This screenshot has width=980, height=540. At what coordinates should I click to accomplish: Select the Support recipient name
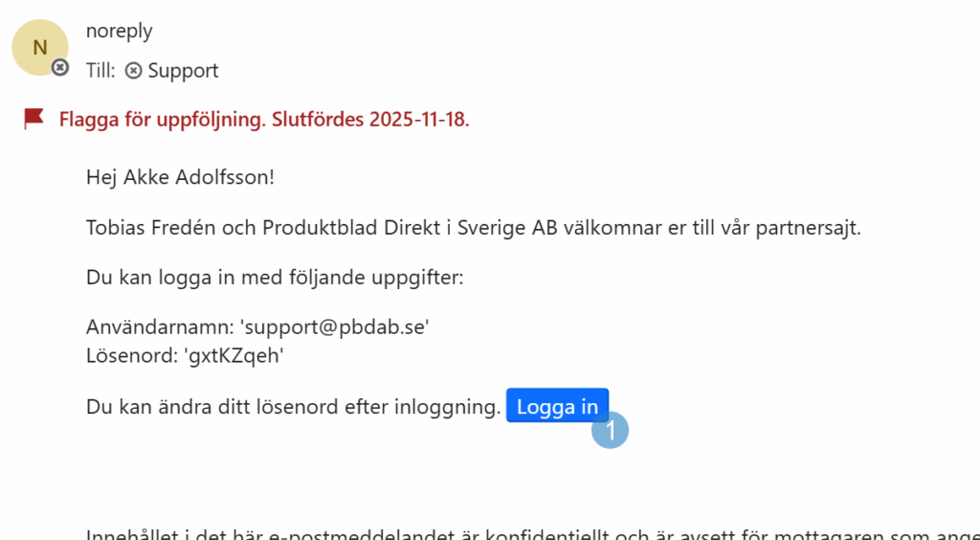183,71
